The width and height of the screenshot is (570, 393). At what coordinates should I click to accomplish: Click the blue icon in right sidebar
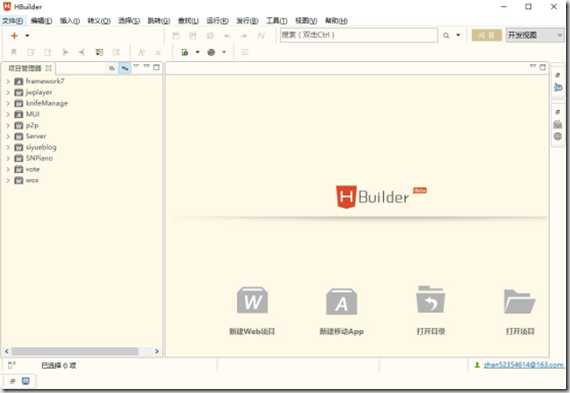[x=558, y=87]
